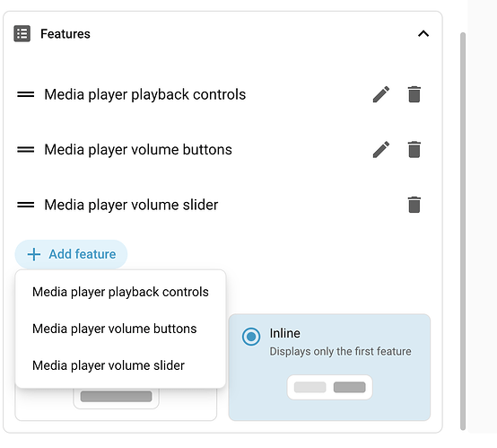497x448 pixels.
Task: Click 'Media player volume slider' feature row text
Action: tap(131, 205)
